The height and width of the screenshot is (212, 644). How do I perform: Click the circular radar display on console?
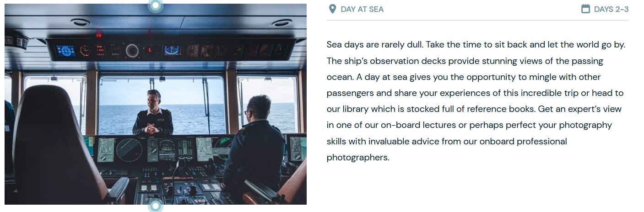[129, 150]
